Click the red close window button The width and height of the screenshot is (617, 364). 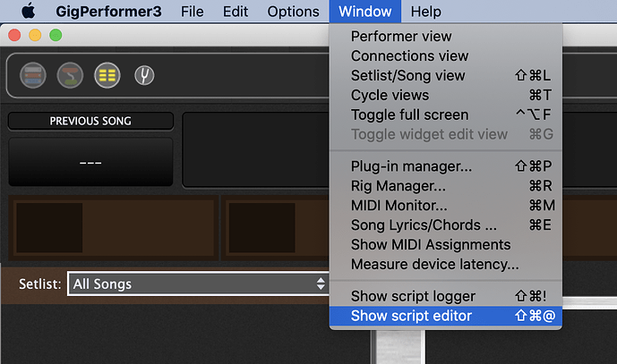click(14, 36)
